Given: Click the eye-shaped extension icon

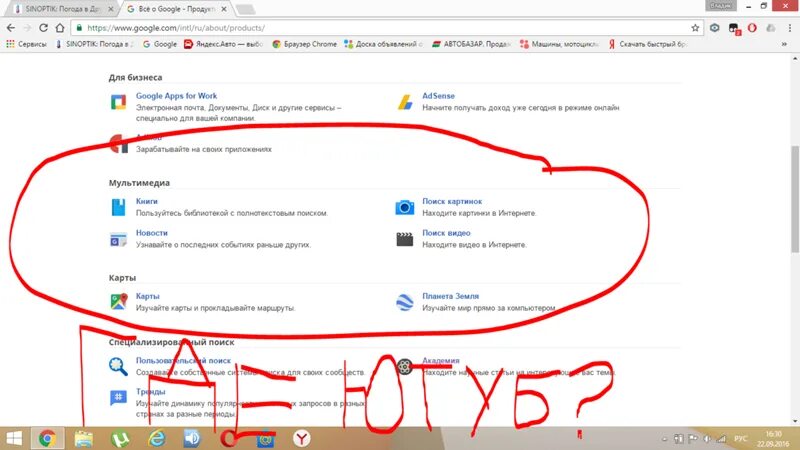Looking at the screenshot, I should coord(714,28).
